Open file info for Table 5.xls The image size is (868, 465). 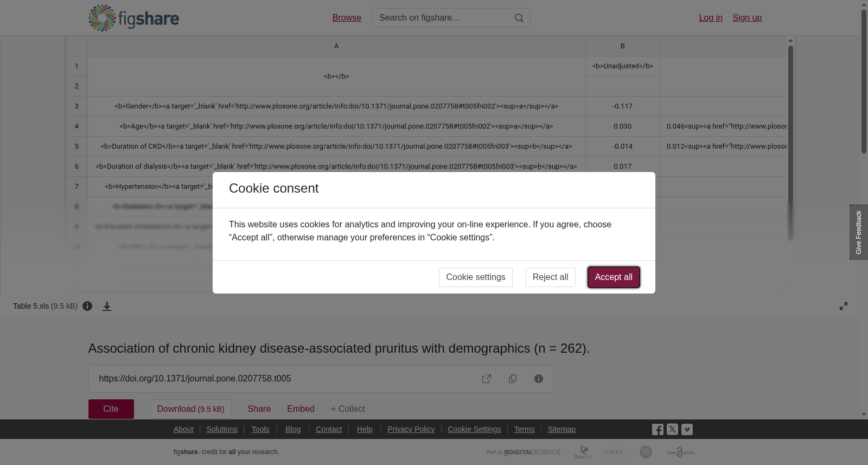(87, 306)
